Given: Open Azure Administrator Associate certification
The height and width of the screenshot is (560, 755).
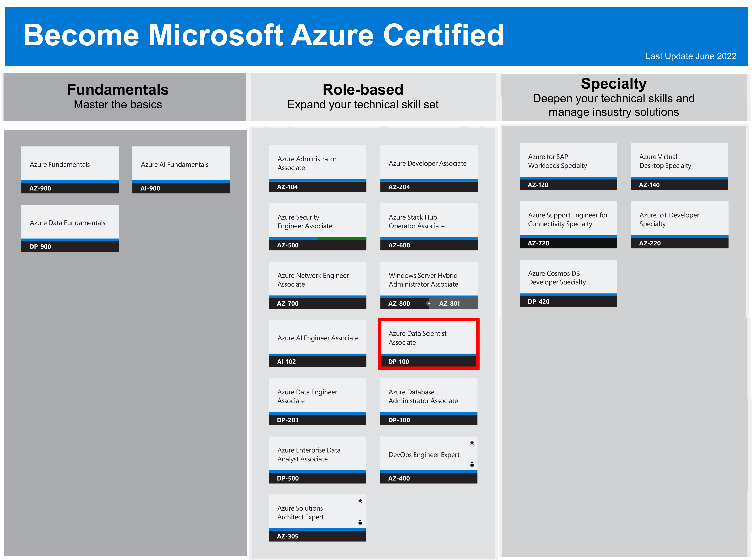Looking at the screenshot, I should point(318,168).
